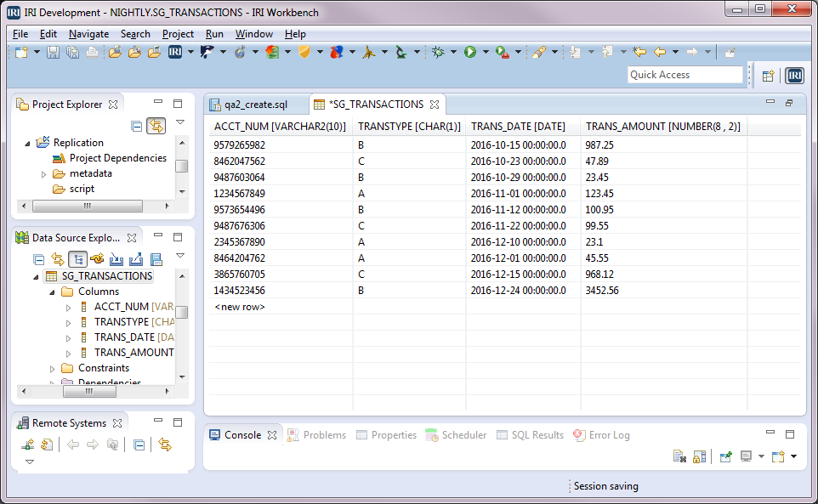Click the export tray icon in Data Source Explorer

[x=136, y=259]
